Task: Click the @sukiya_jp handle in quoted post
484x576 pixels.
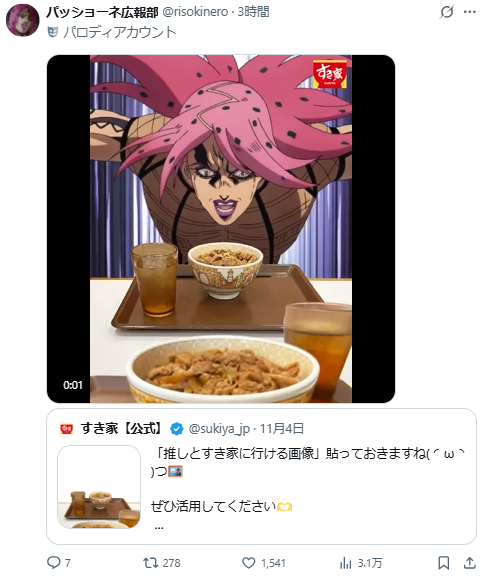Action: (x=219, y=429)
